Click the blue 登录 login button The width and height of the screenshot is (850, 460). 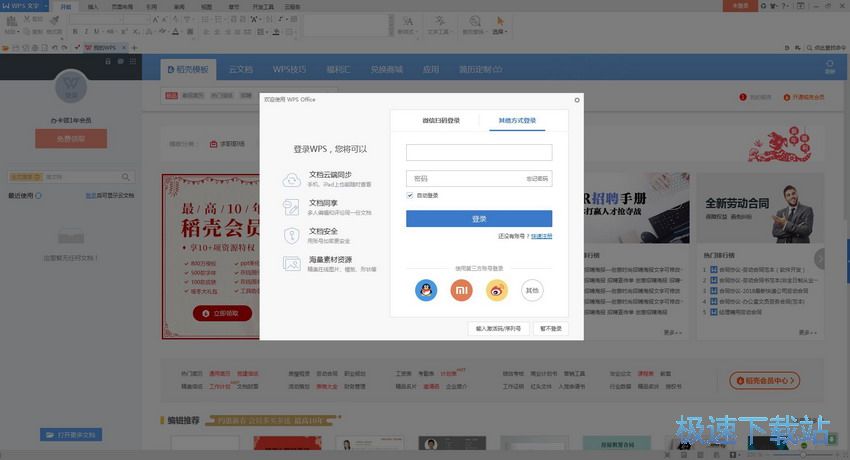click(479, 219)
